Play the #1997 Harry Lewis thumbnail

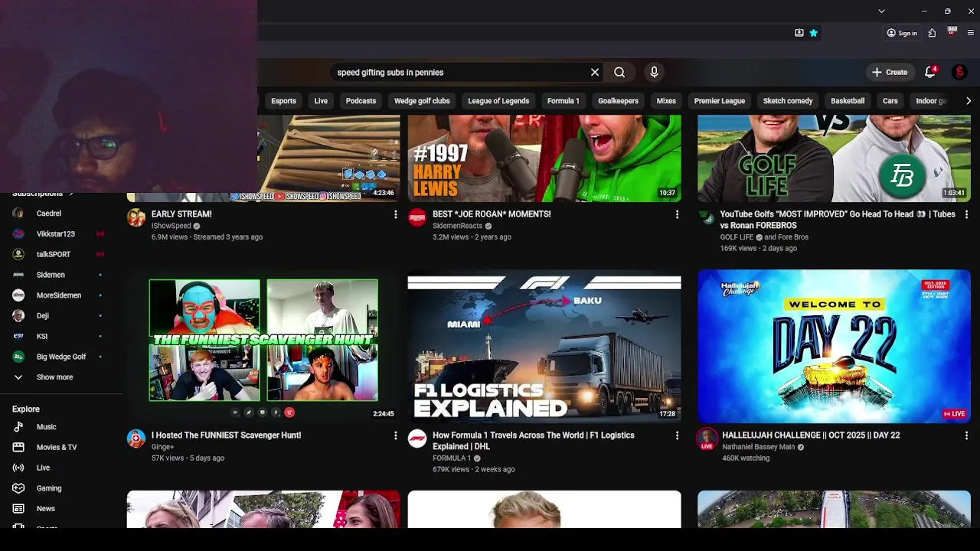click(544, 158)
